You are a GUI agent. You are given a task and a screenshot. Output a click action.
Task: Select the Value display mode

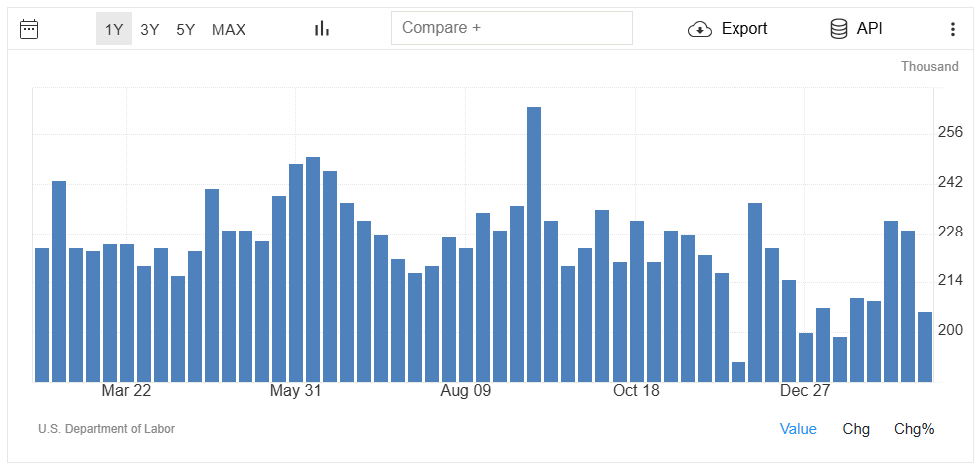click(798, 429)
